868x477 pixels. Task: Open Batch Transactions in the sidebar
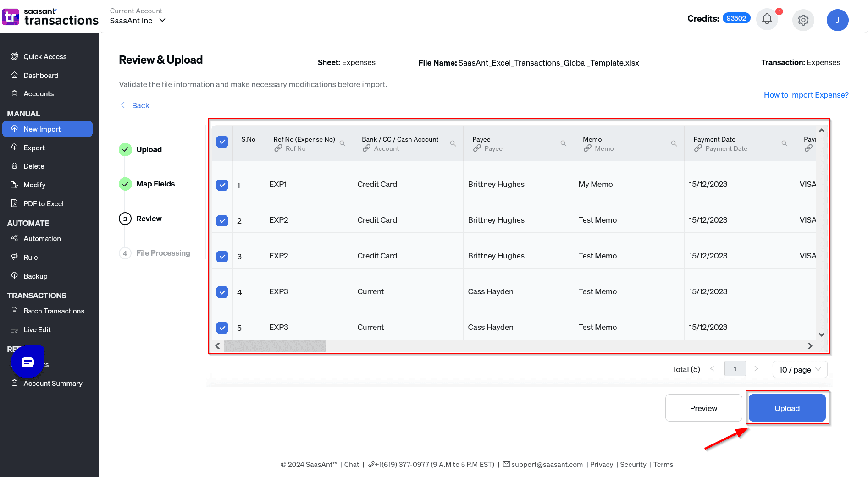click(54, 311)
